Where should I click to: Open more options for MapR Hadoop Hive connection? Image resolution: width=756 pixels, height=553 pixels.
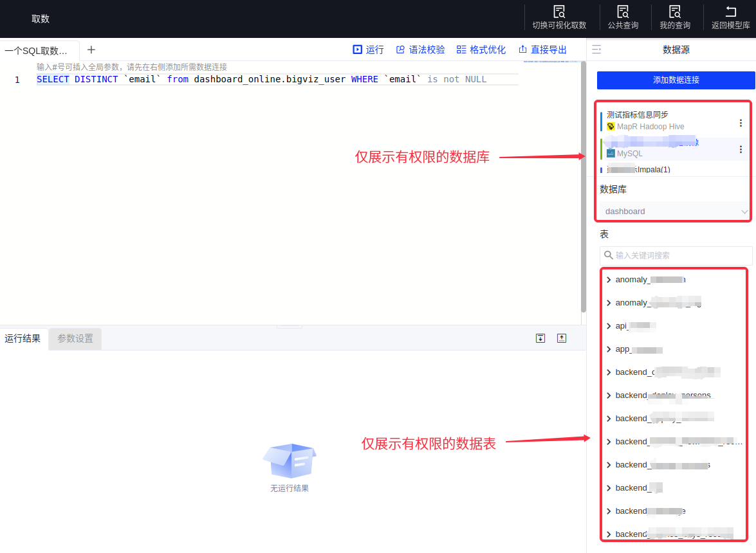[741, 123]
